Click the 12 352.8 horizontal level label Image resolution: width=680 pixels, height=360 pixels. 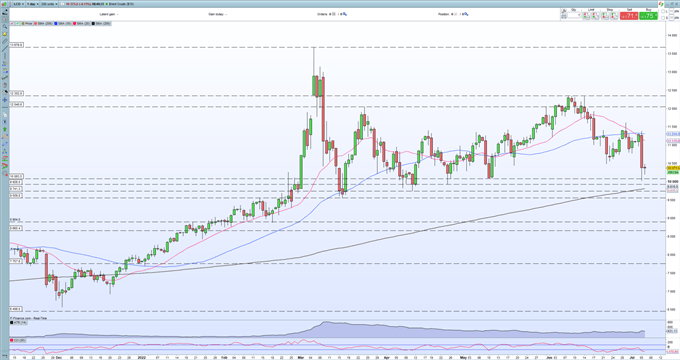pyautogui.click(x=16, y=94)
